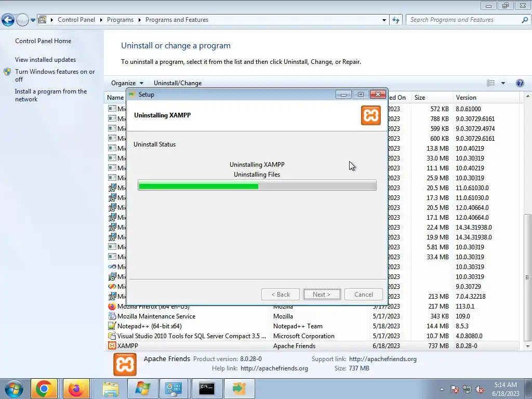
Task: Click the program list vertical scrollbar thumb
Action: (528, 277)
